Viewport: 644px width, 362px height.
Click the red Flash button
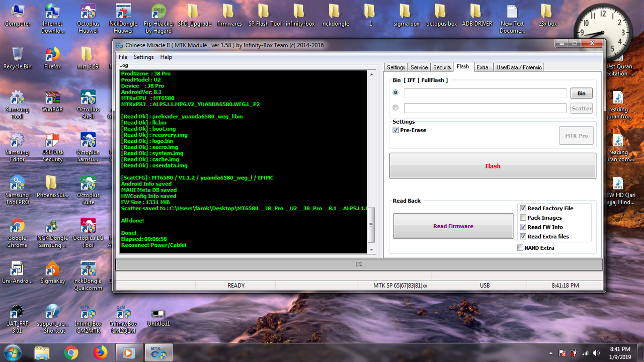(493, 166)
